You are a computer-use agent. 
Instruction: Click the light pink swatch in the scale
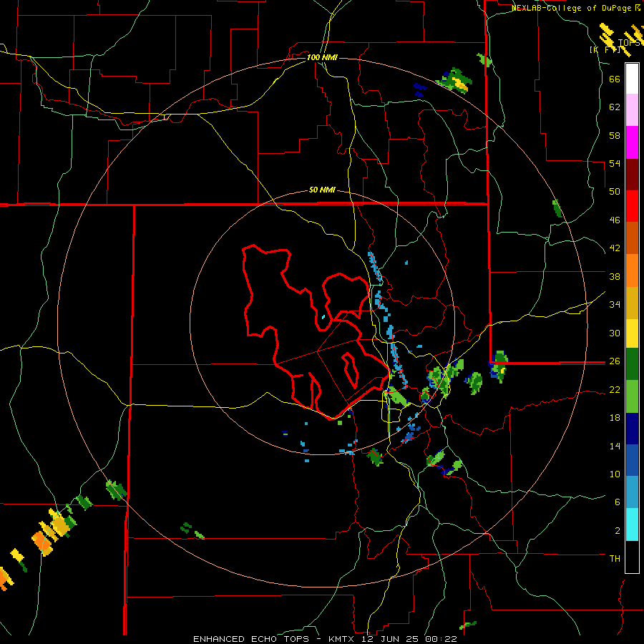[632, 109]
